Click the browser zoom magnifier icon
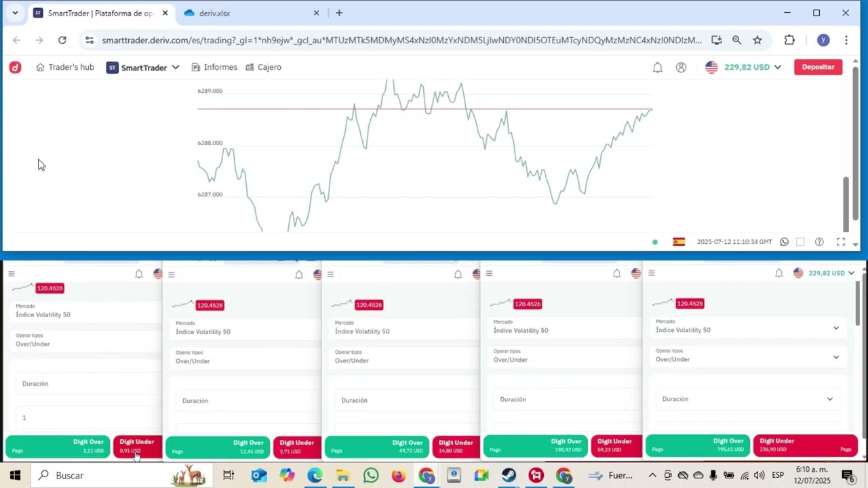 tap(736, 40)
